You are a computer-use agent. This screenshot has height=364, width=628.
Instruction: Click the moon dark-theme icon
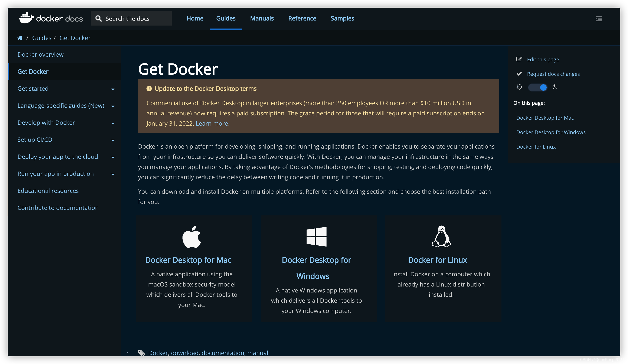555,87
